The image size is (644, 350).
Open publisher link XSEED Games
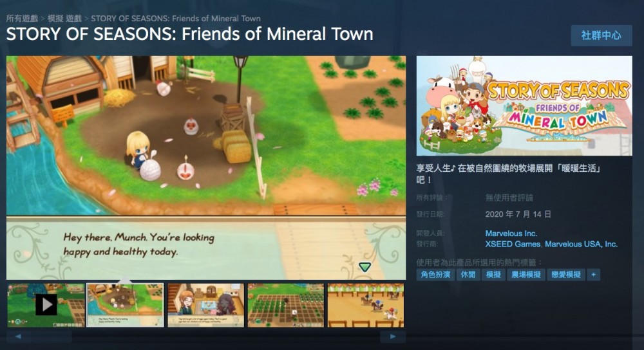pos(513,244)
